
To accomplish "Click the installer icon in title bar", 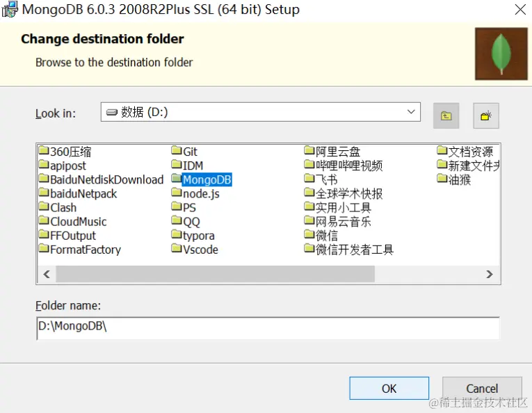I will (10, 9).
